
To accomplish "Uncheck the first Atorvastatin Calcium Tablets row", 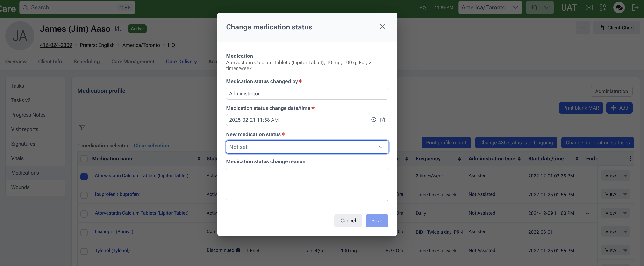I will [x=84, y=176].
